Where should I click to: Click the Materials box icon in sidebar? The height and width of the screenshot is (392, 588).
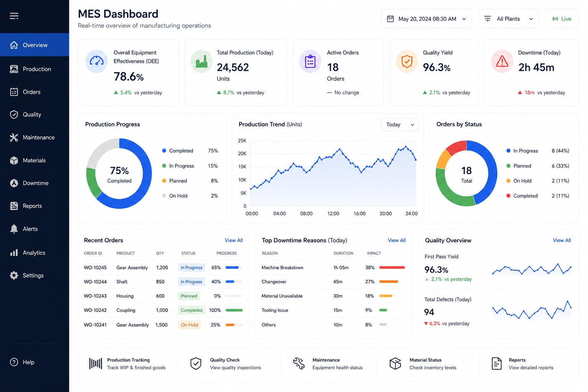click(14, 160)
